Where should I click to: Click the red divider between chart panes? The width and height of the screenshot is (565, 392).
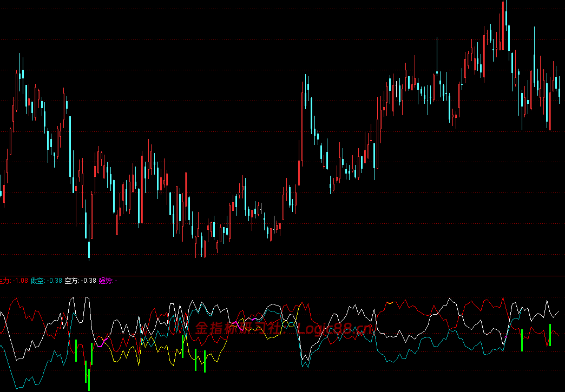tap(282, 276)
